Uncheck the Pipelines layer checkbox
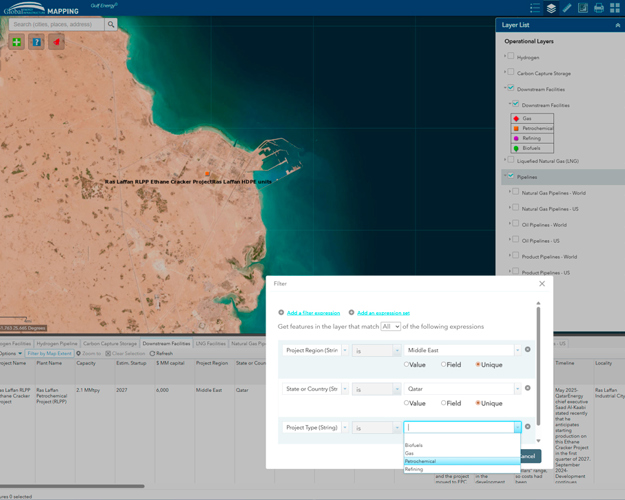 click(511, 175)
